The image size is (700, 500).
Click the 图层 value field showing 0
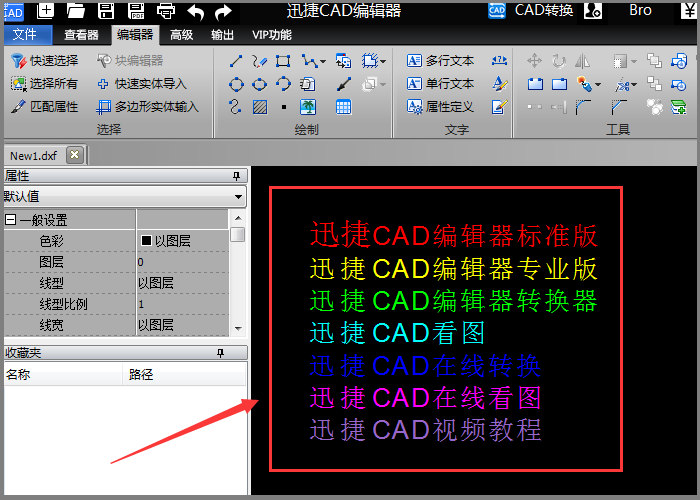(183, 262)
